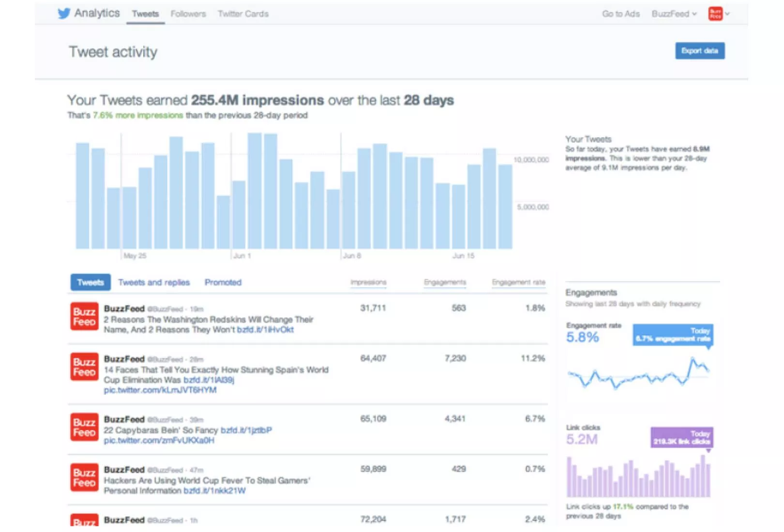784x532 pixels.
Task: Click the Impressions column header
Action: click(x=368, y=282)
